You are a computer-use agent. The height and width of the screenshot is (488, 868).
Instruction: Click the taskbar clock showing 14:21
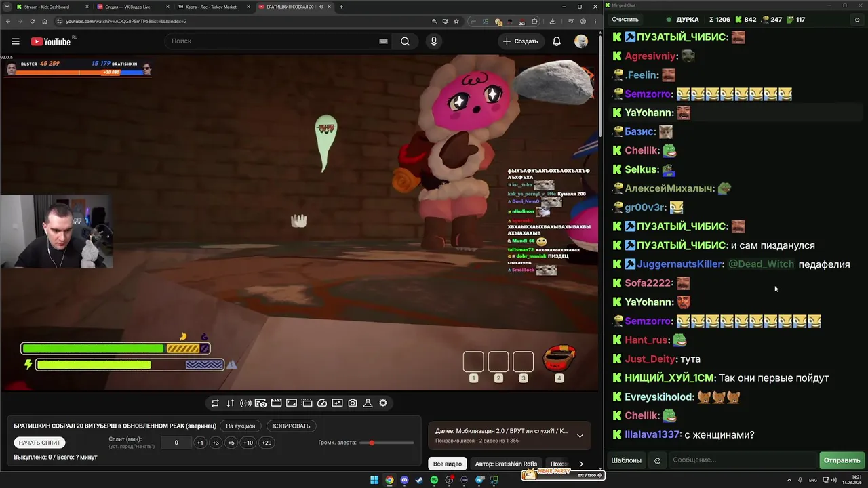click(x=851, y=480)
